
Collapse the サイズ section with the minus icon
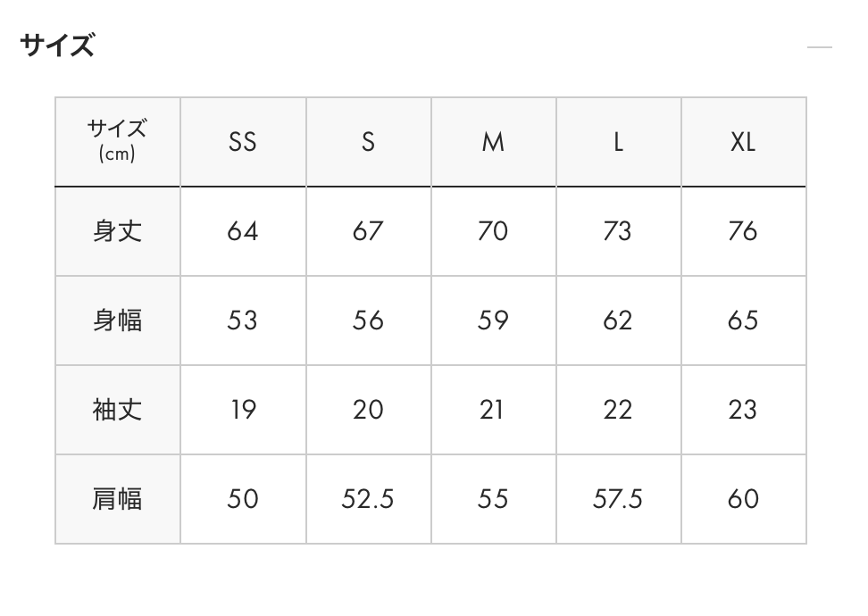click(x=819, y=47)
